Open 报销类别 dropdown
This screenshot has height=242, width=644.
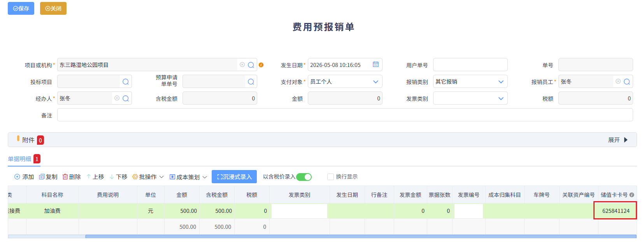pos(501,82)
